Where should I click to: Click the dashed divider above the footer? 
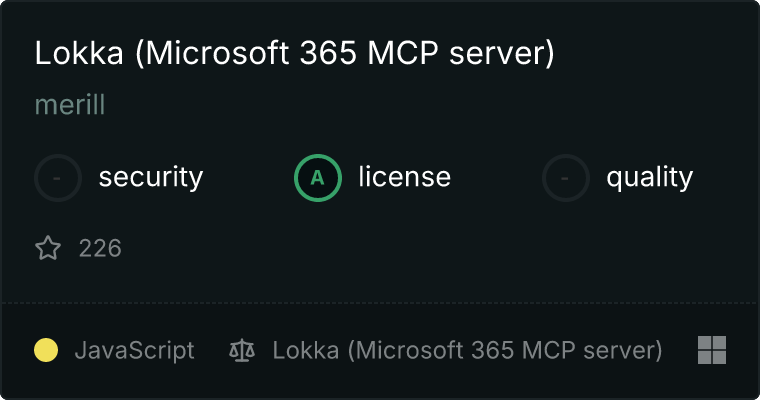click(x=380, y=301)
